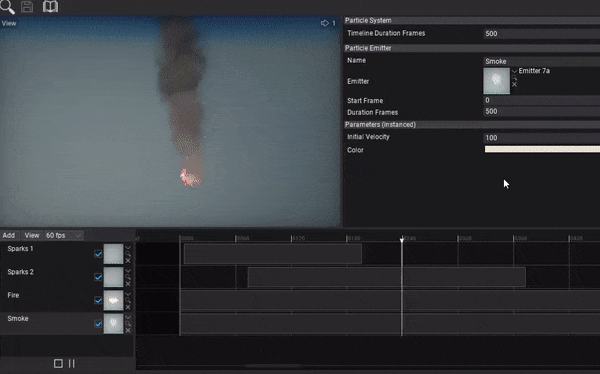The width and height of the screenshot is (600, 374).
Task: Click the Initial Velocity value field
Action: [x=542, y=138]
